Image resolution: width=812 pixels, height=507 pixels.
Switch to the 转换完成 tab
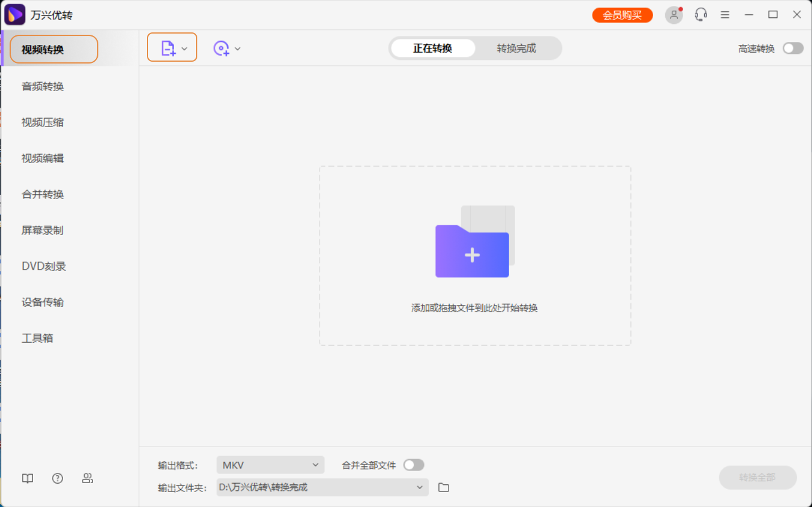click(x=517, y=47)
